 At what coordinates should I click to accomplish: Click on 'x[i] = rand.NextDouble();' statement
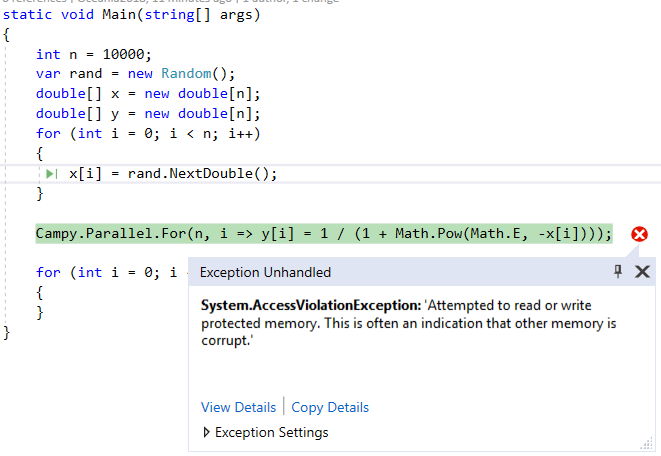(173, 174)
